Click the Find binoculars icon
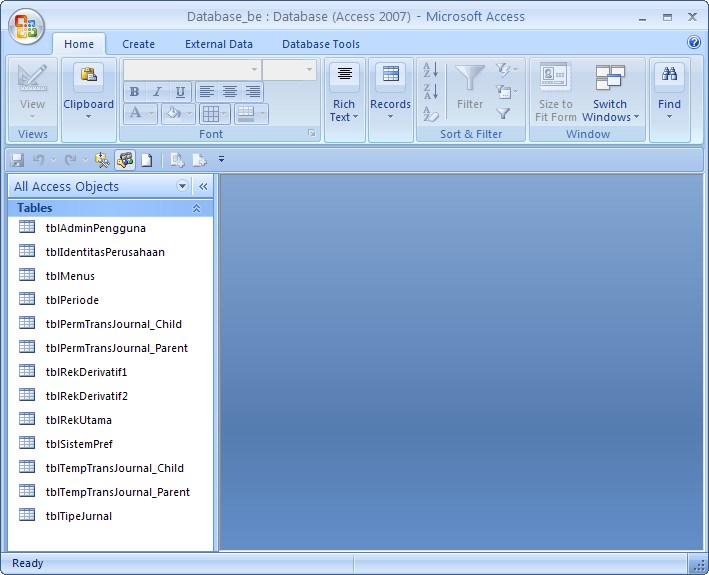Viewport: 709px width, 575px height. [x=669, y=74]
